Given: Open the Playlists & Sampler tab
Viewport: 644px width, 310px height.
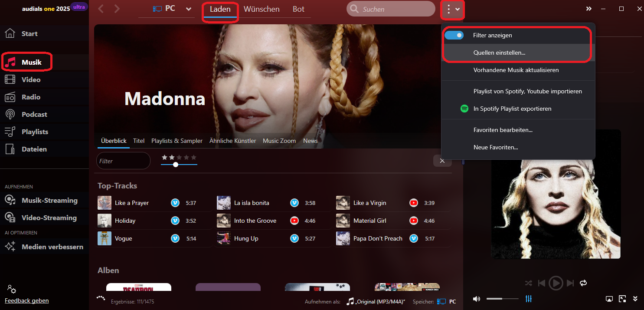Looking at the screenshot, I should click(x=177, y=141).
